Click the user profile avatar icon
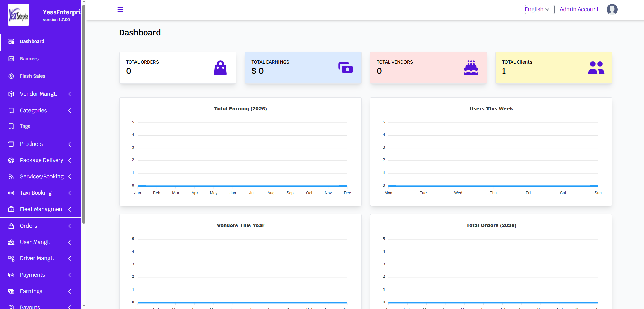The width and height of the screenshot is (644, 309). (612, 9)
